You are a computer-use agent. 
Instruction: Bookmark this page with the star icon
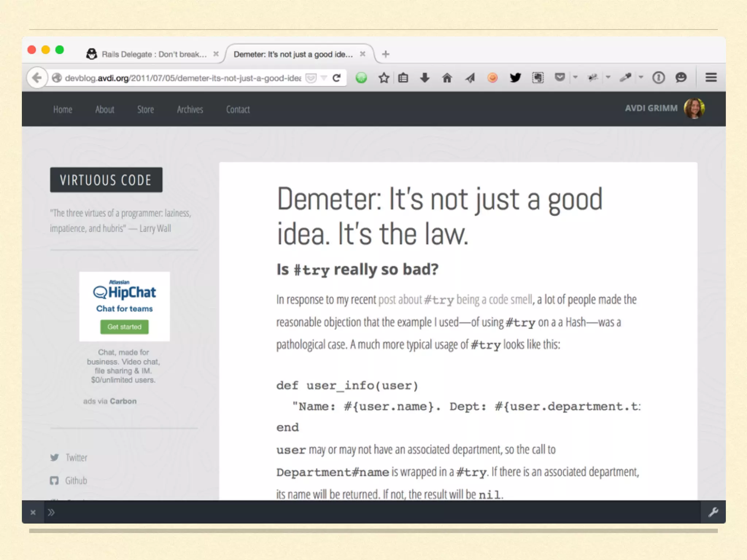(x=384, y=78)
